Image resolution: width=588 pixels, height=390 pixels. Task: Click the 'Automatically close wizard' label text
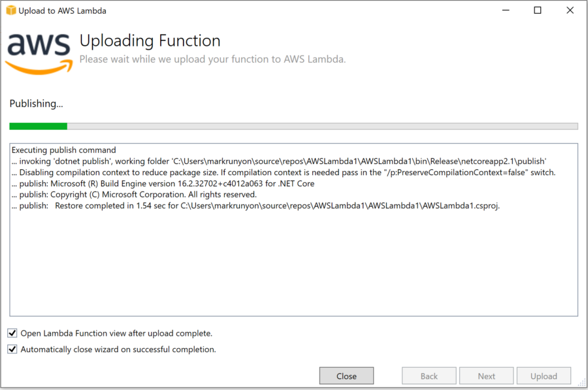[118, 349]
